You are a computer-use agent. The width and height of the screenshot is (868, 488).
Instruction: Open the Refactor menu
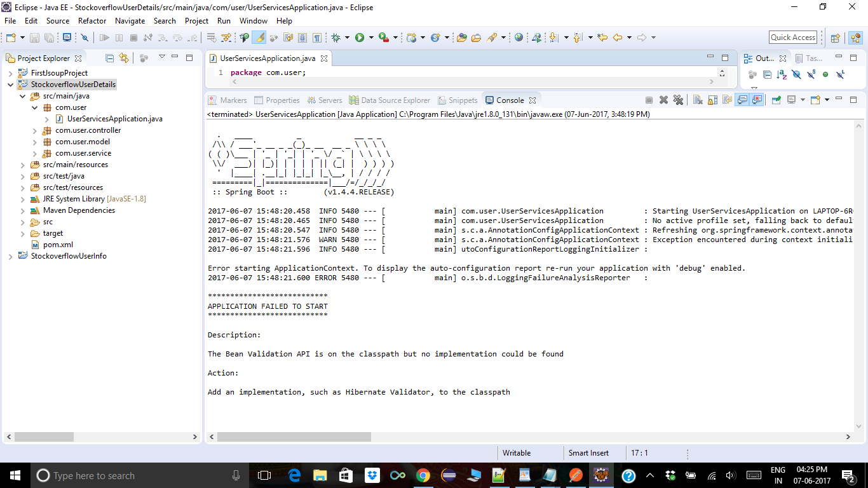[x=92, y=20]
